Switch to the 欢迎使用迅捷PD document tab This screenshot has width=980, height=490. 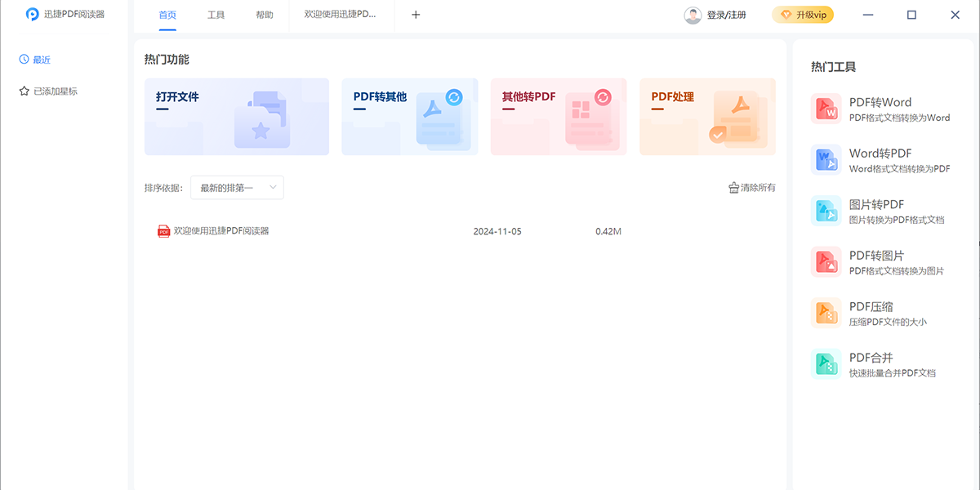pos(341,14)
